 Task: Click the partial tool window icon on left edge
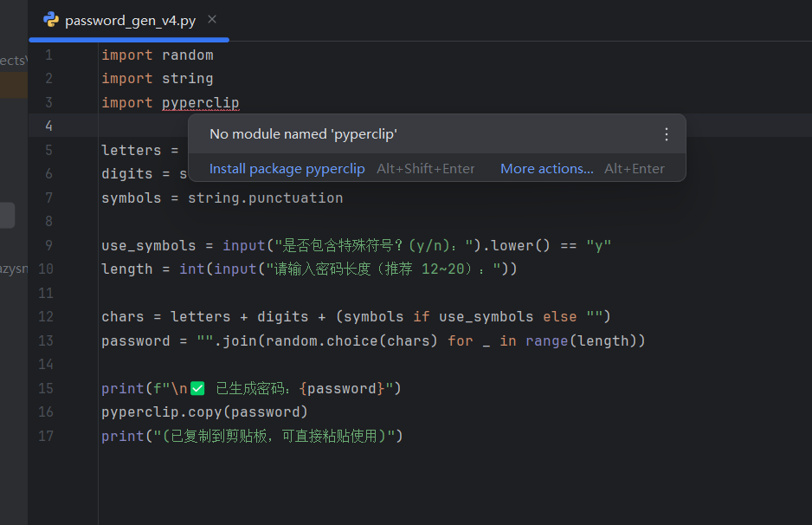pyautogui.click(x=7, y=215)
